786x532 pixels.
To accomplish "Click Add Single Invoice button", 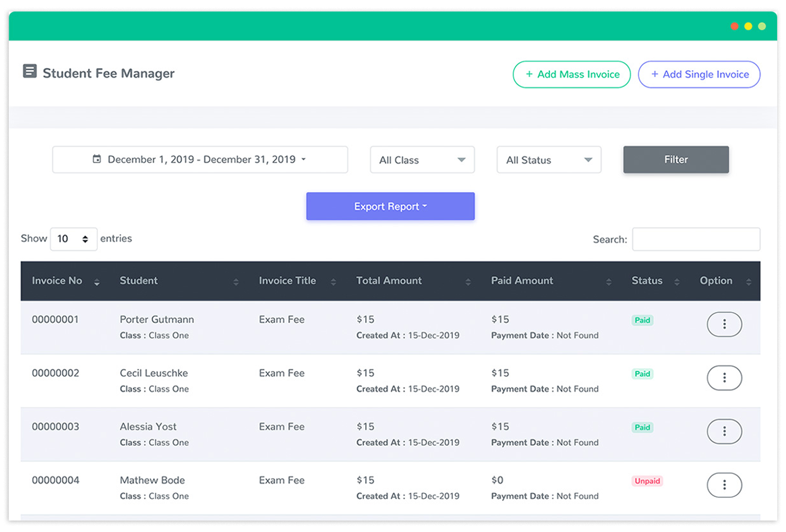I will click(x=699, y=74).
